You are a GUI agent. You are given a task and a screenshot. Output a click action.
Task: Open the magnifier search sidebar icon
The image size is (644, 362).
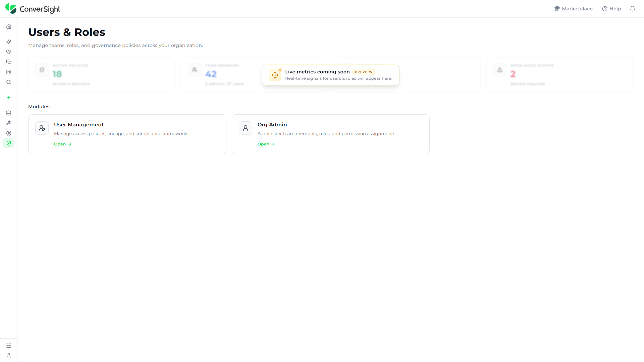coord(9,82)
